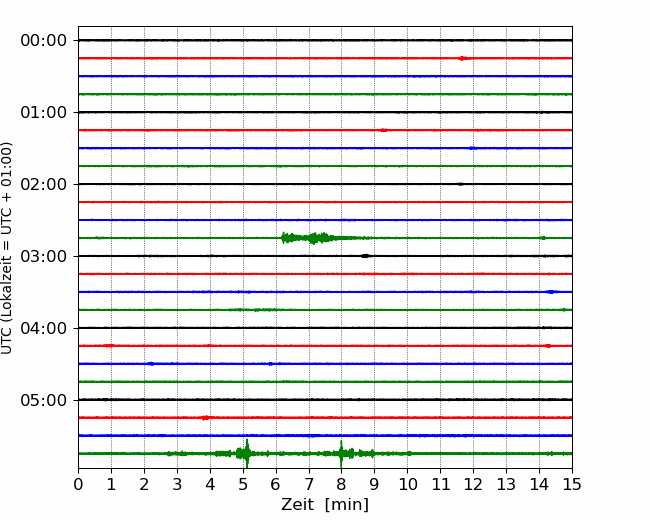This screenshot has height=520, width=650.
Task: Click x-axis tick label 15
Action: click(x=572, y=484)
